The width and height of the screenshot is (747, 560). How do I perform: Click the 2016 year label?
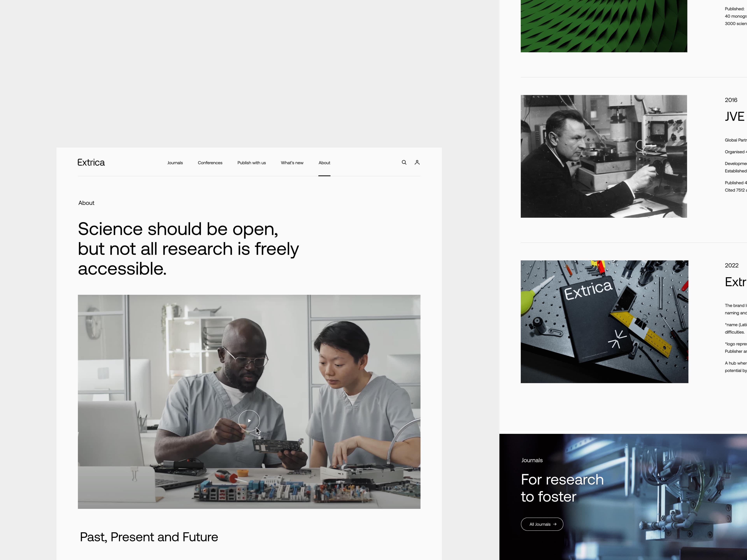pyautogui.click(x=731, y=100)
